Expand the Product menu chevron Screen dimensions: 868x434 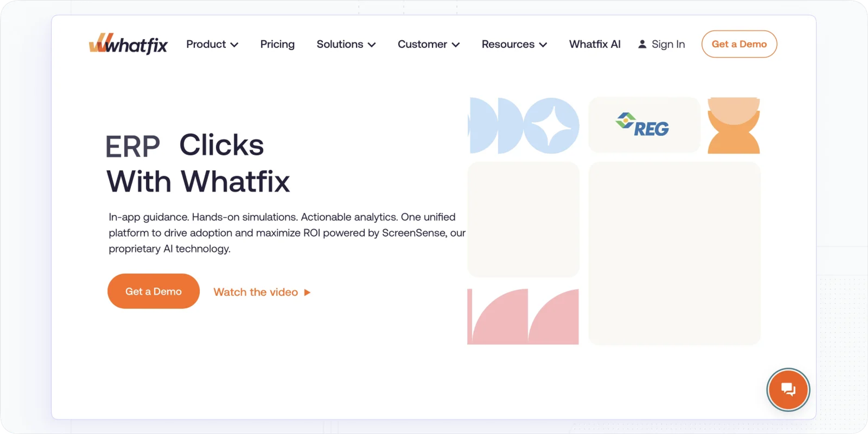(235, 45)
